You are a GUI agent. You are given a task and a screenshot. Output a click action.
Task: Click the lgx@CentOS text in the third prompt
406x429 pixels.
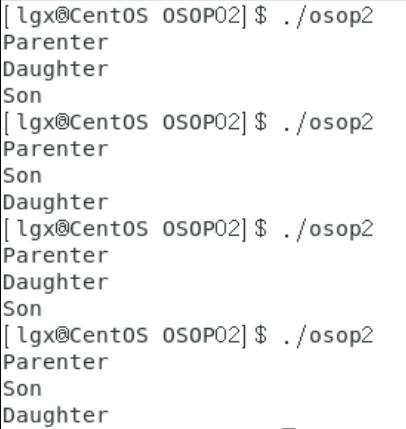82,230
